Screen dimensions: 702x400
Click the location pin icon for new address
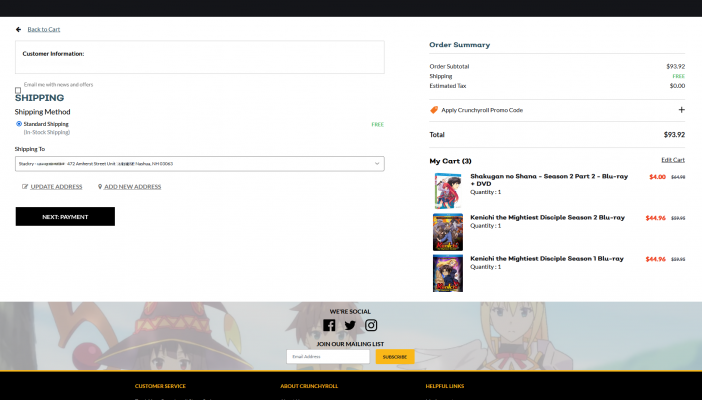tap(100, 187)
